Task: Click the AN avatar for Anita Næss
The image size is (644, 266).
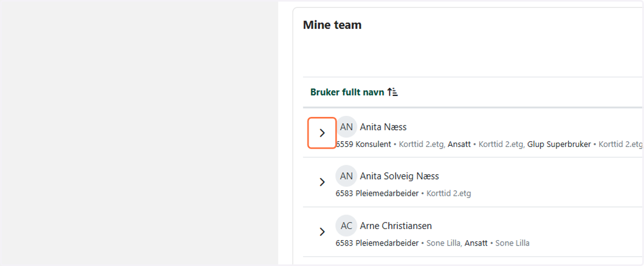Action: coord(347,127)
